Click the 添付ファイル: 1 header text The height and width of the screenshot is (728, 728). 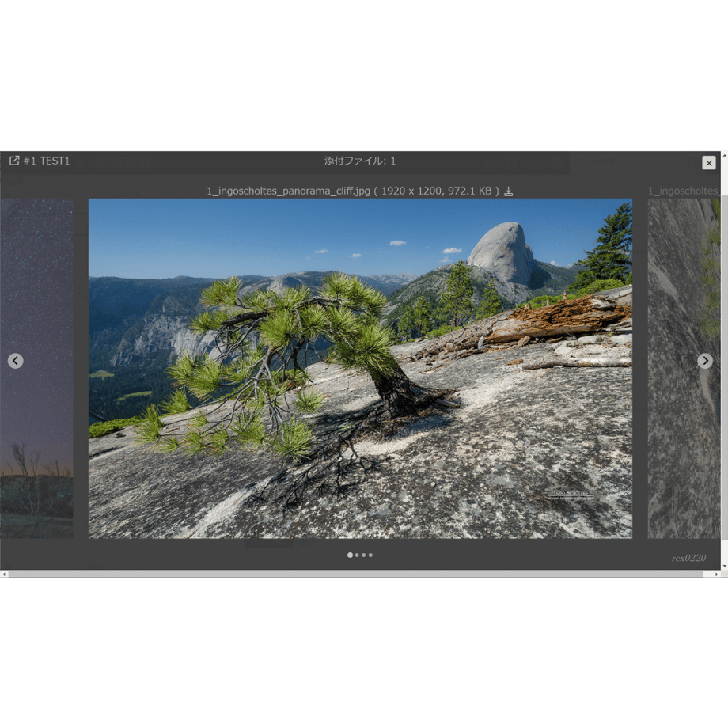[360, 161]
